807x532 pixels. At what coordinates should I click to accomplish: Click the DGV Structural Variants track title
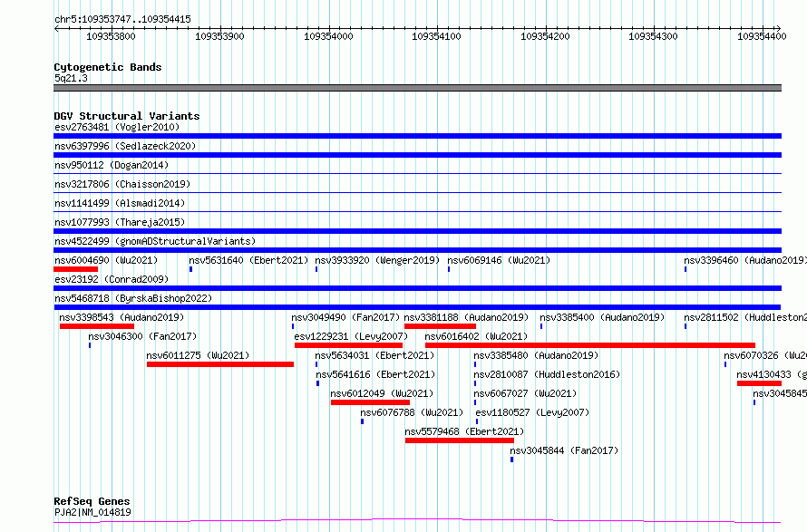point(127,116)
